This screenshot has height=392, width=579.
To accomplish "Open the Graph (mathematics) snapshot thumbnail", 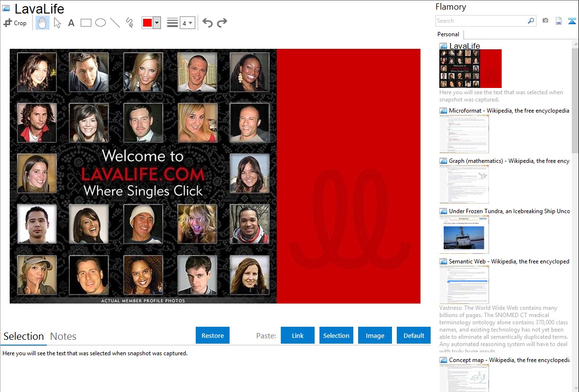I will pos(464,184).
